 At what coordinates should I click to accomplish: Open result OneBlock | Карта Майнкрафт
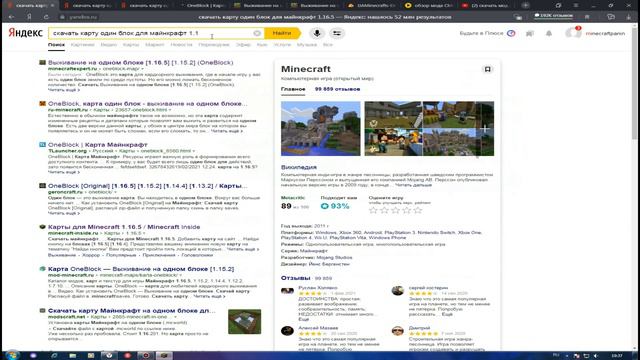click(x=98, y=144)
